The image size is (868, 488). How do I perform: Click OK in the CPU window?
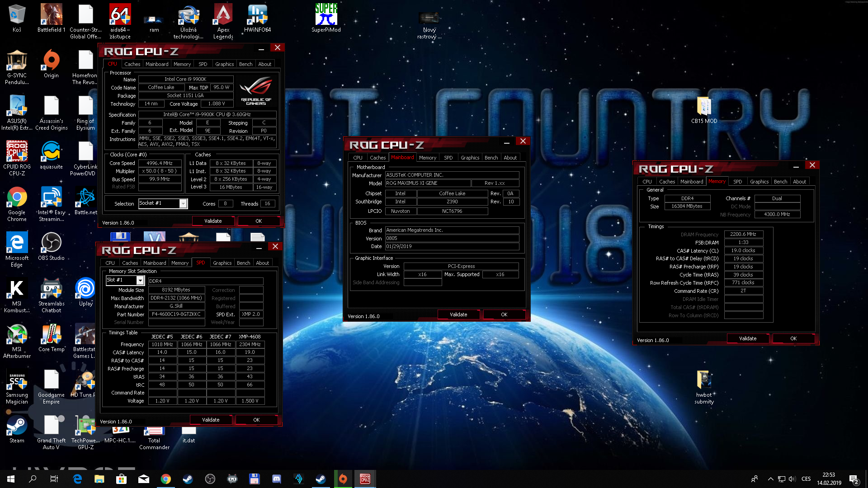tap(259, 221)
